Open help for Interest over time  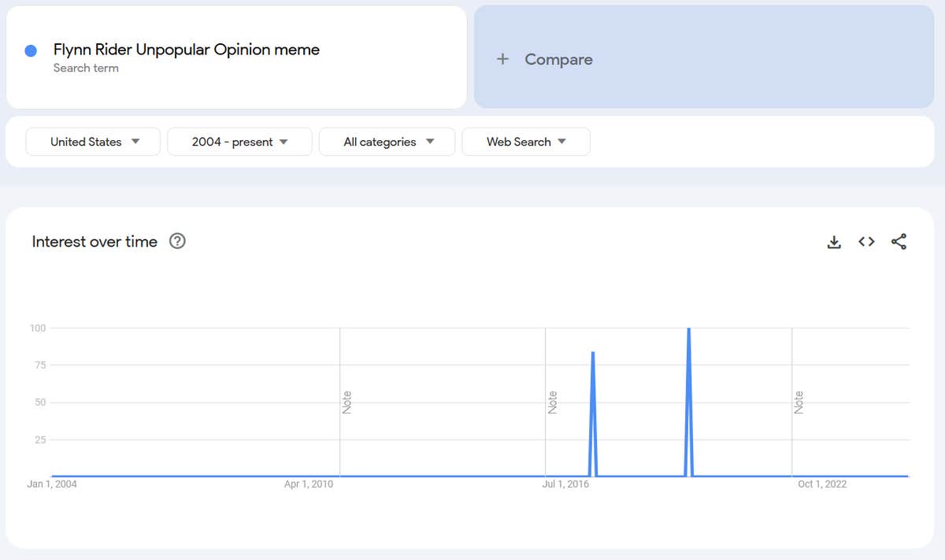pyautogui.click(x=178, y=242)
